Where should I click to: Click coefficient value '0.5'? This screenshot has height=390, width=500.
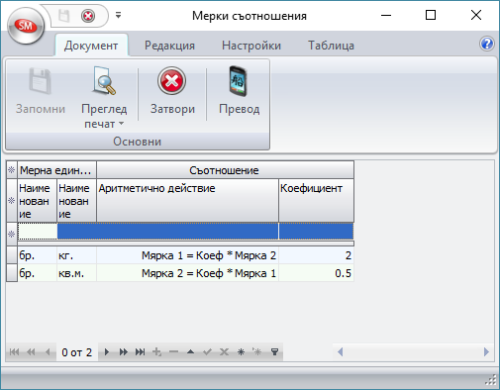tap(316, 273)
